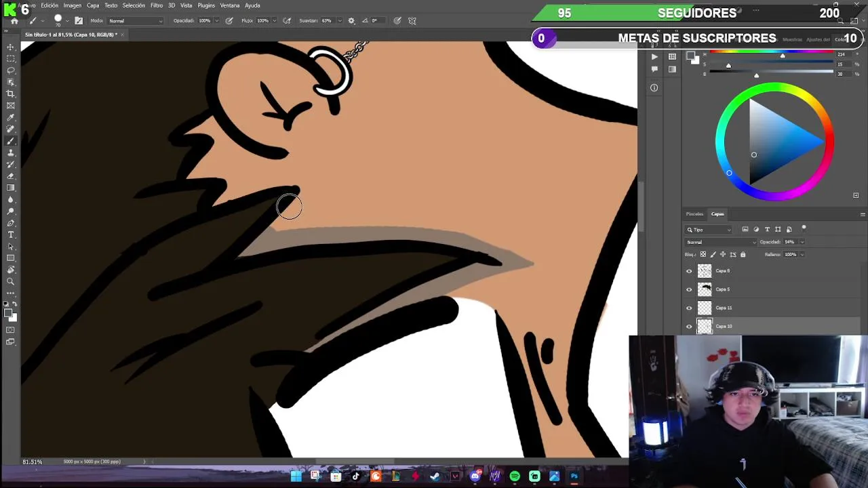Viewport: 868px width, 488px height.
Task: Select the Frame tool
Action: [11, 106]
